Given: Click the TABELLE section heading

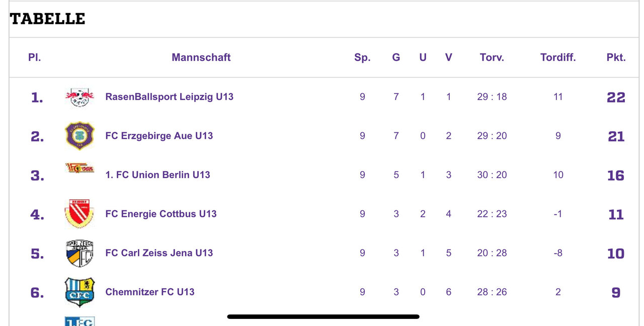Looking at the screenshot, I should pyautogui.click(x=48, y=19).
